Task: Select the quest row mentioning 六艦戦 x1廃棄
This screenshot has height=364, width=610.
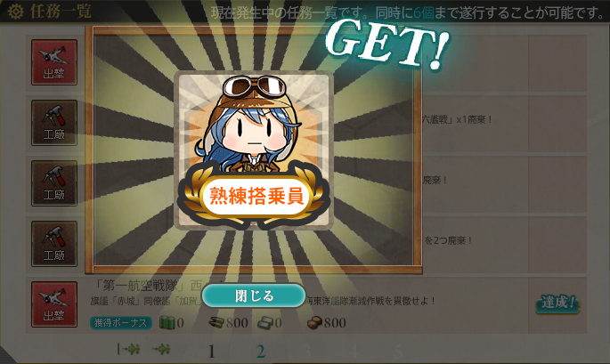Action: (x=306, y=124)
